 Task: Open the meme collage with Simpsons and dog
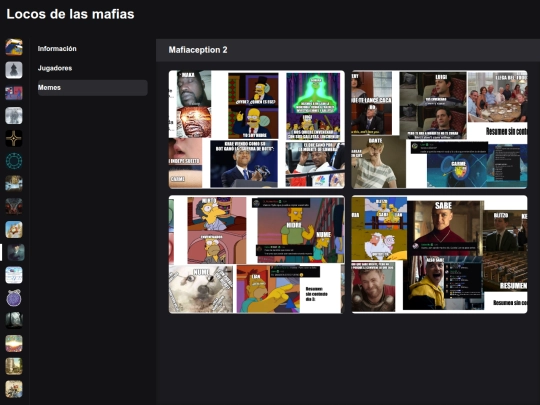[257, 255]
